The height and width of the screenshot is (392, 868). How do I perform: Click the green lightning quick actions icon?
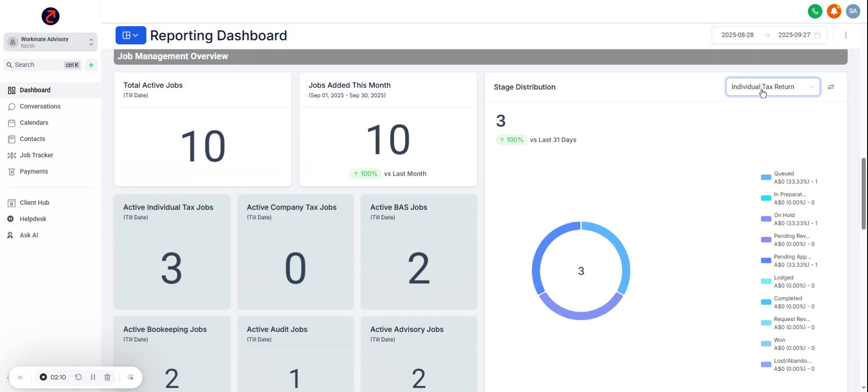coord(91,65)
